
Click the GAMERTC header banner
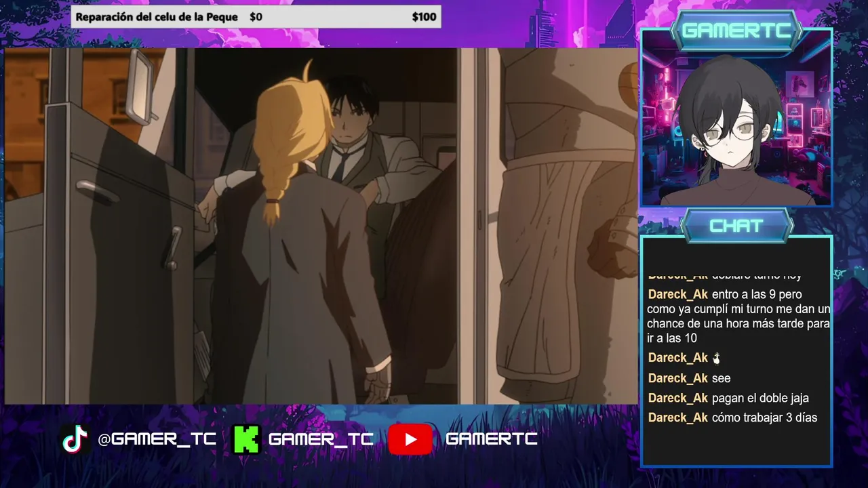click(x=736, y=30)
